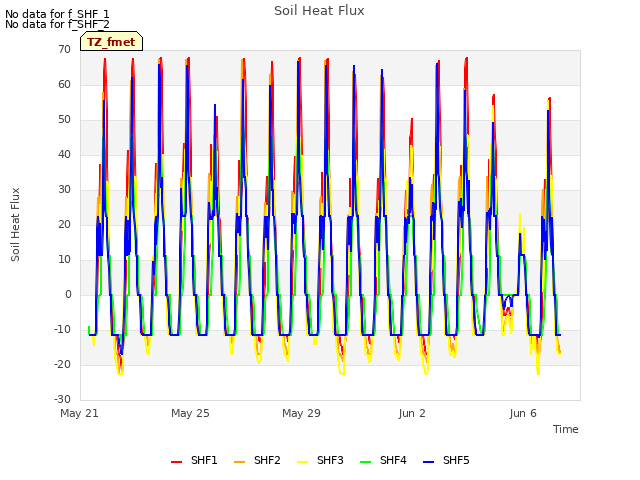Click the 0 y-axis tick label
Image resolution: width=640 pixels, height=480 pixels.
click(68, 294)
